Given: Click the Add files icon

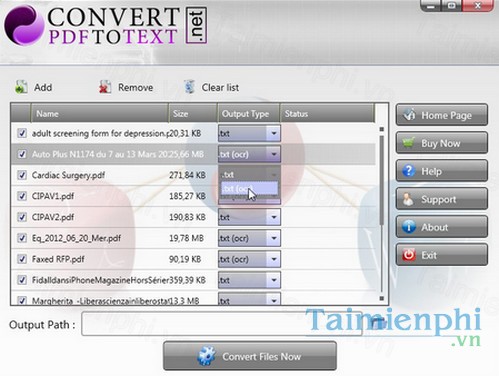Looking at the screenshot, I should [21, 87].
